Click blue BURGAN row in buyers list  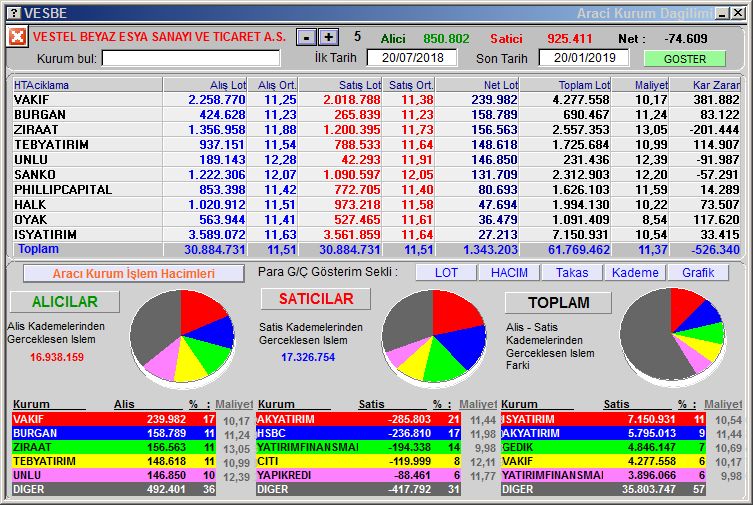(x=114, y=433)
